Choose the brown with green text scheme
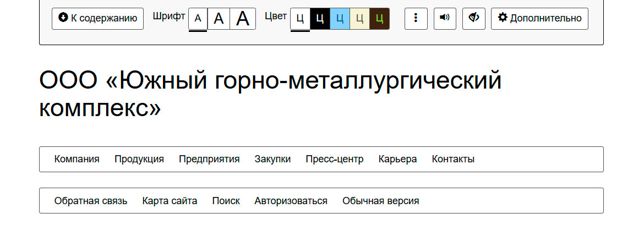 (x=379, y=19)
